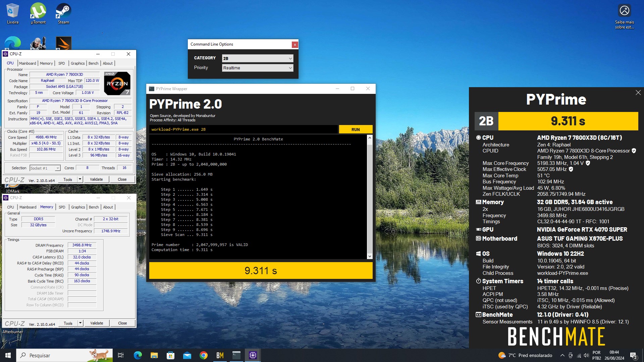Open Google Chrome from the taskbar
This screenshot has width=644, height=362.
tap(203, 355)
